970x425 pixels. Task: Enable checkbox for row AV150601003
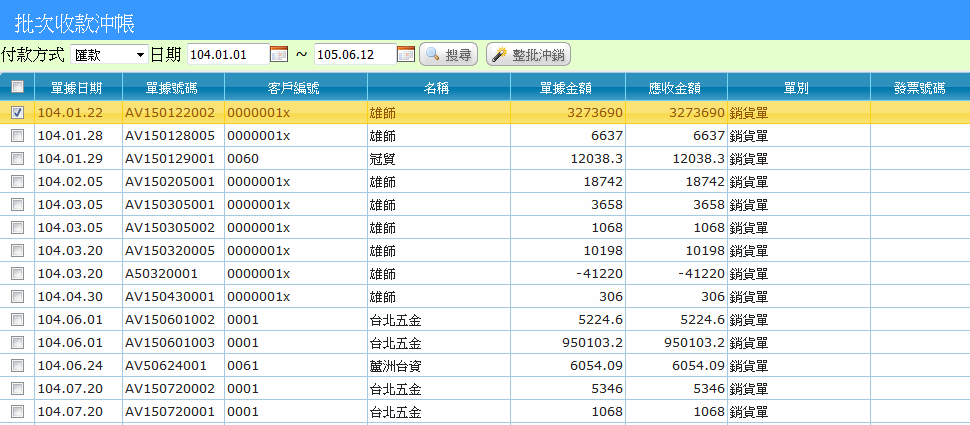(x=17, y=342)
